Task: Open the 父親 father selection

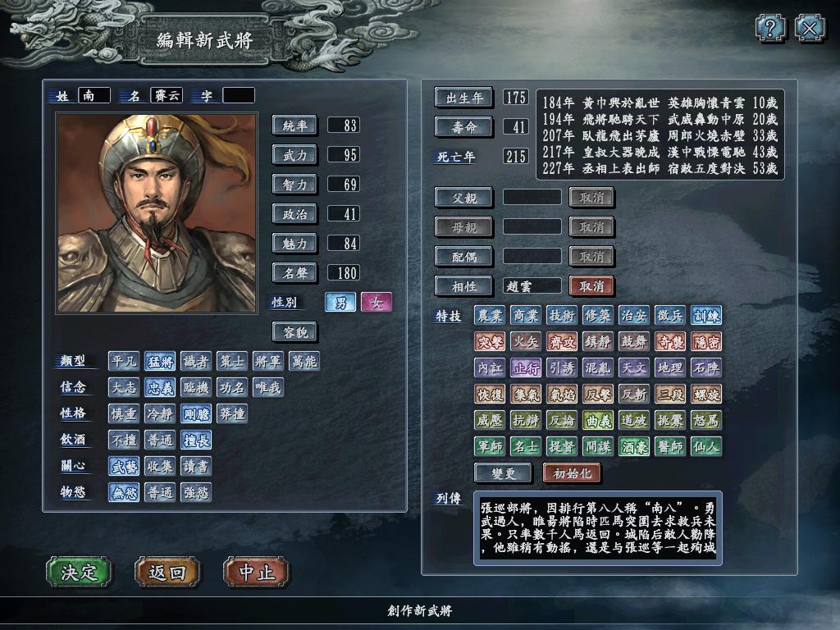Action: point(463,198)
